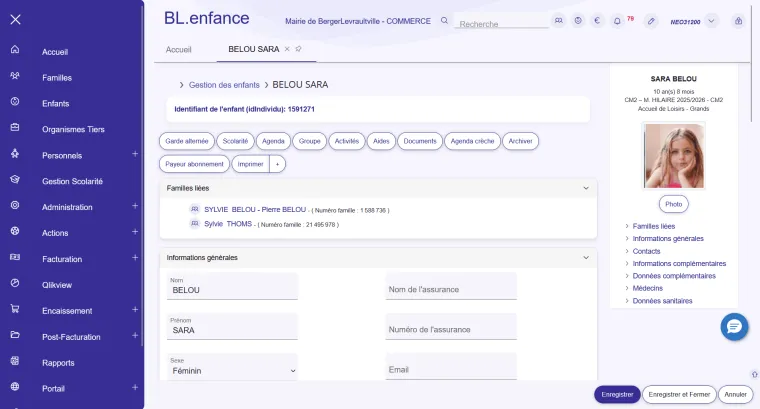Expand the Administration submenu plus
The image size is (760, 409).
point(135,206)
